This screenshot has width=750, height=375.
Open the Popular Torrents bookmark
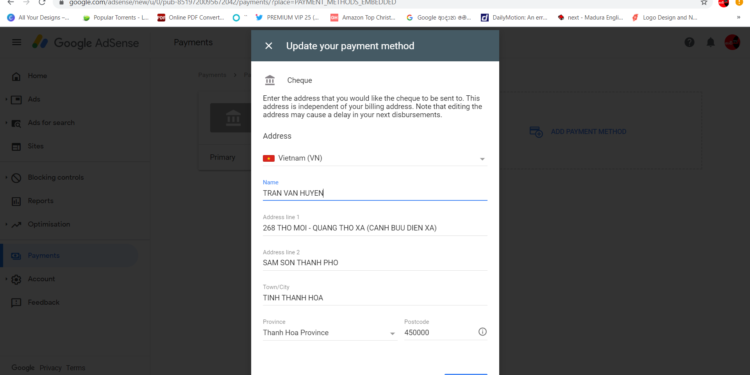[x=116, y=18]
